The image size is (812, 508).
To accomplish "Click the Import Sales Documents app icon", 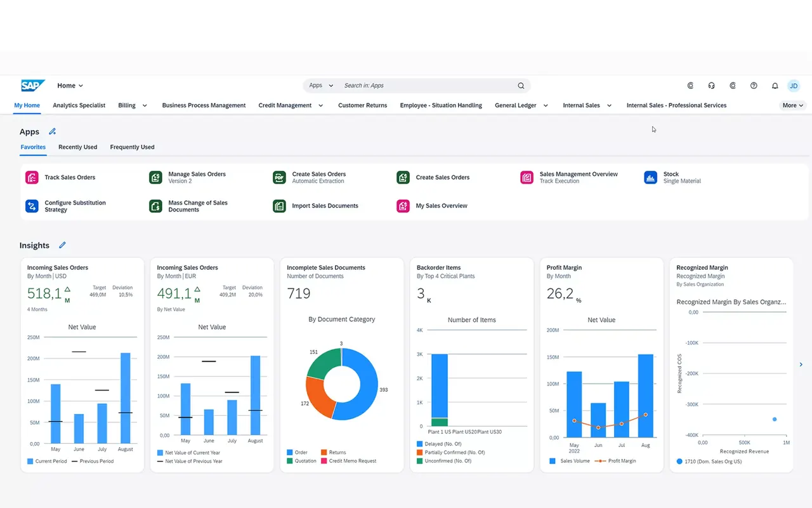I will [279, 206].
